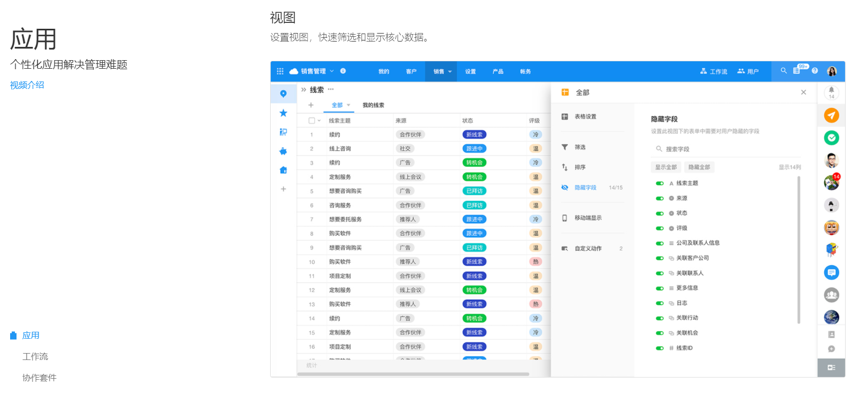868x401 pixels.
Task: Open the 全部 view dropdown arrow
Action: coord(348,105)
